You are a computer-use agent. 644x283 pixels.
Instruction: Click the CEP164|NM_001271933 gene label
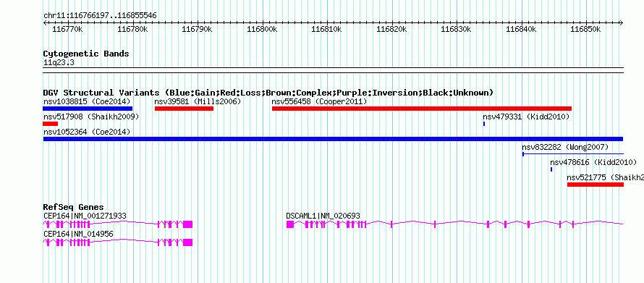pos(85,216)
